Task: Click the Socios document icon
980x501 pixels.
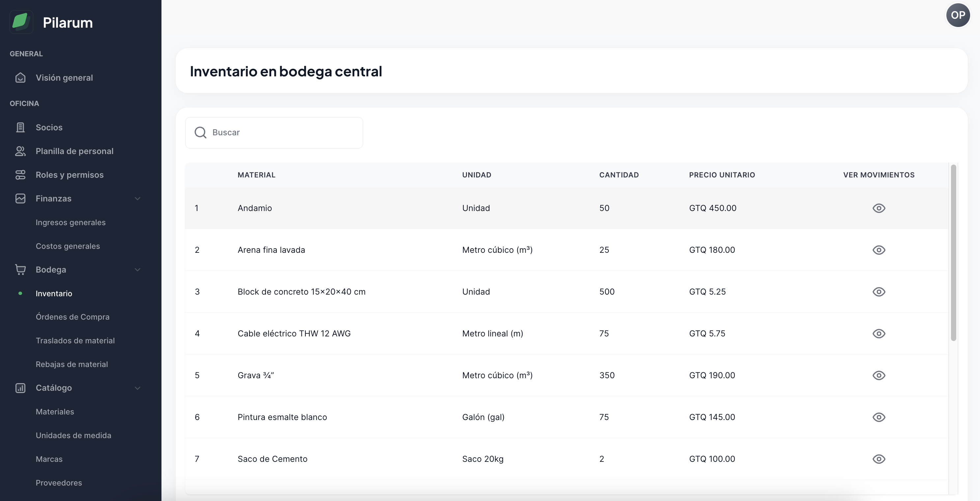Action: [x=21, y=127]
